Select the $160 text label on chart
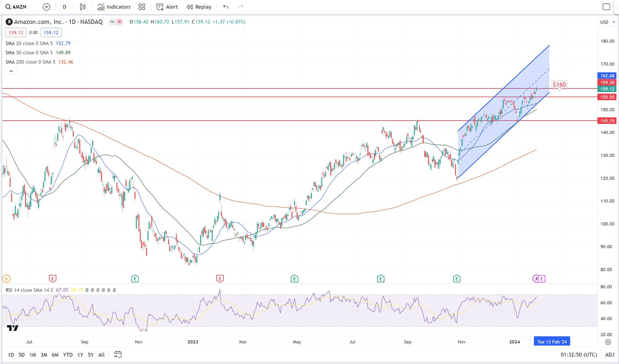The height and width of the screenshot is (364, 619). point(559,84)
